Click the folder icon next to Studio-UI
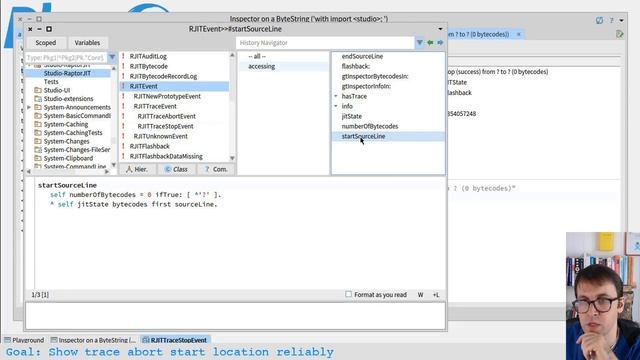Viewport: 640px width, 360px height. (38, 90)
